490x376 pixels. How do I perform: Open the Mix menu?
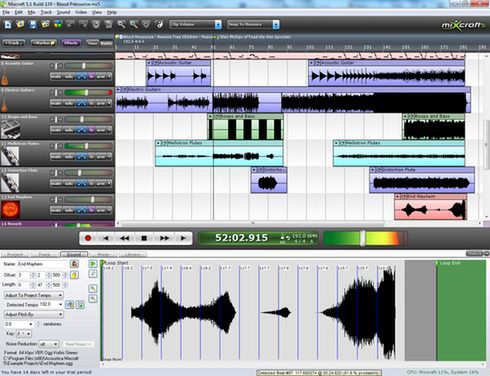[31, 12]
